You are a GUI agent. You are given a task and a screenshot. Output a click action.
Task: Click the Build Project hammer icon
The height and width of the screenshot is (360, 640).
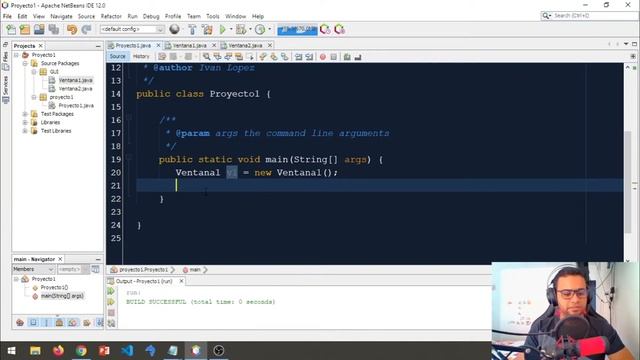192,29
